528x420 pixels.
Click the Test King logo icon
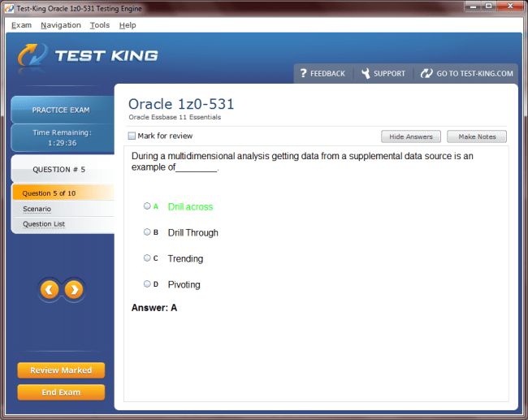tap(33, 55)
